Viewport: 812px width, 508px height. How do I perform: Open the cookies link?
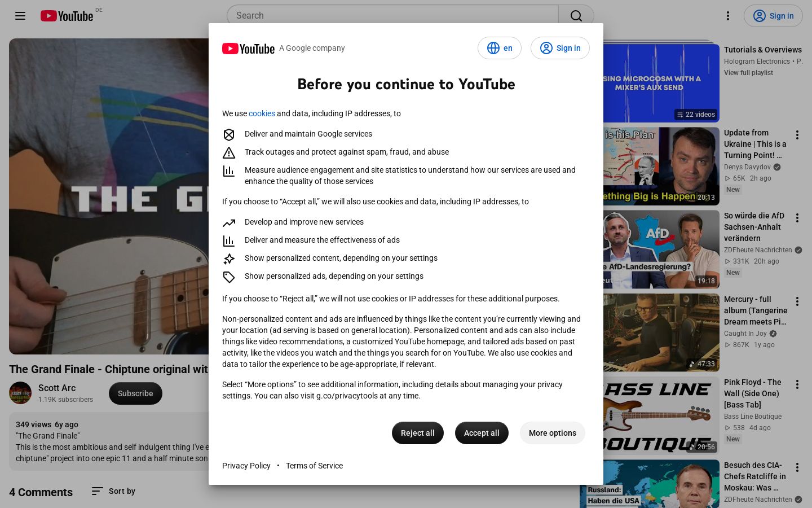(262, 113)
